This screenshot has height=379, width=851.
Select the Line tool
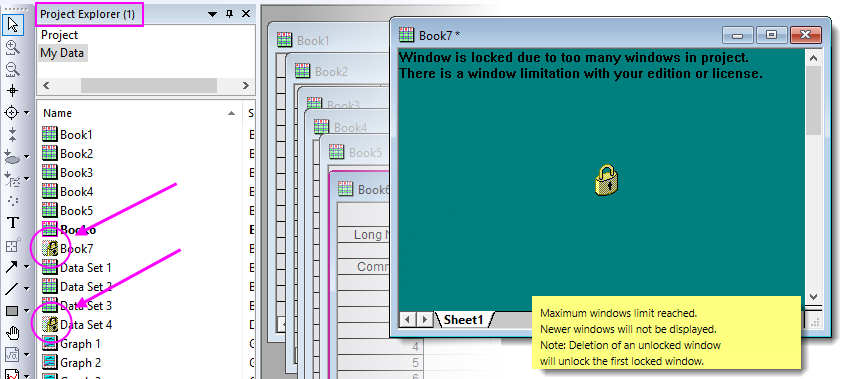point(11,288)
